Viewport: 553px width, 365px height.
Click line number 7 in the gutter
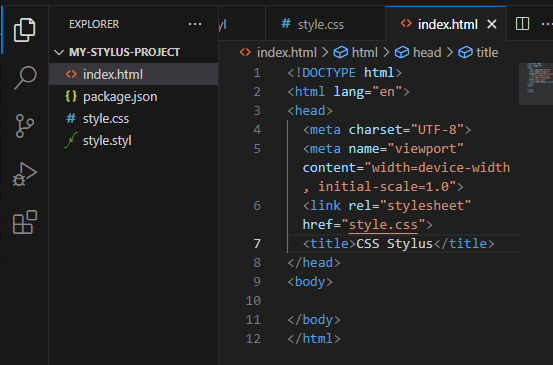(x=257, y=244)
